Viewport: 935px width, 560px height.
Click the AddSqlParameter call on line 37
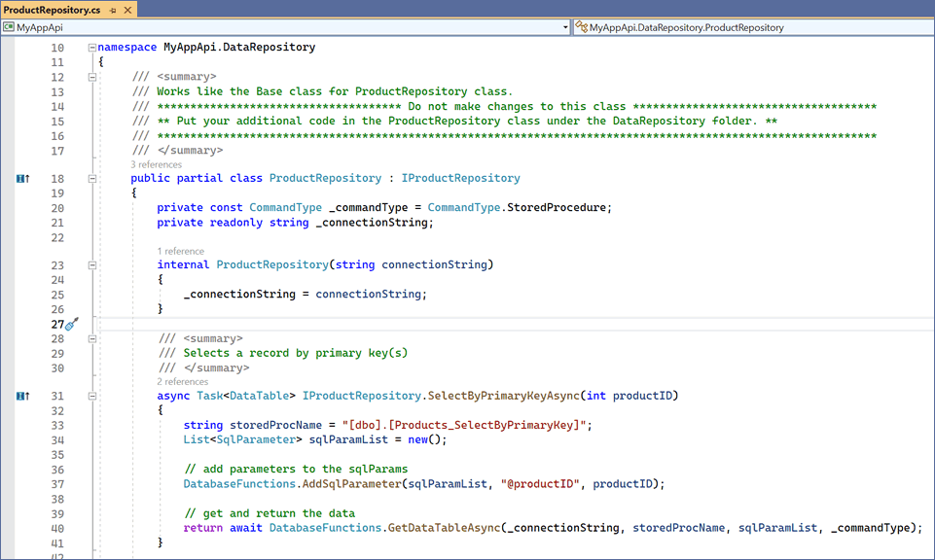pyautogui.click(x=352, y=484)
